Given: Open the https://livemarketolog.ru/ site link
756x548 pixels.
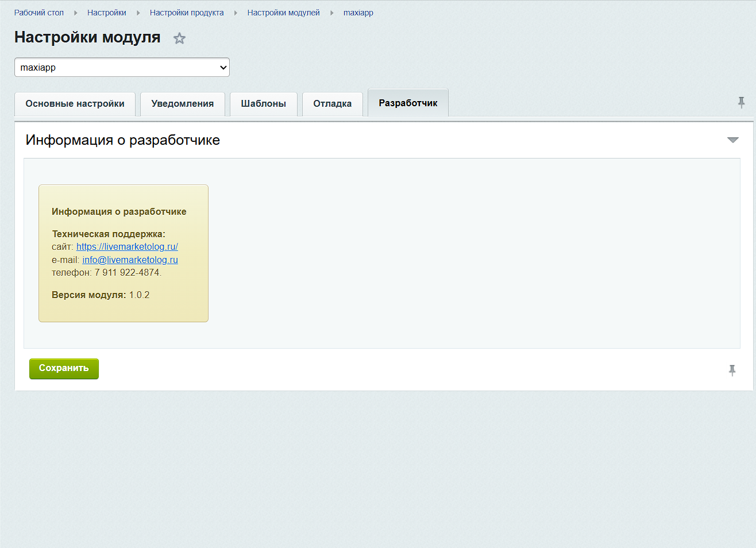Looking at the screenshot, I should coord(127,247).
